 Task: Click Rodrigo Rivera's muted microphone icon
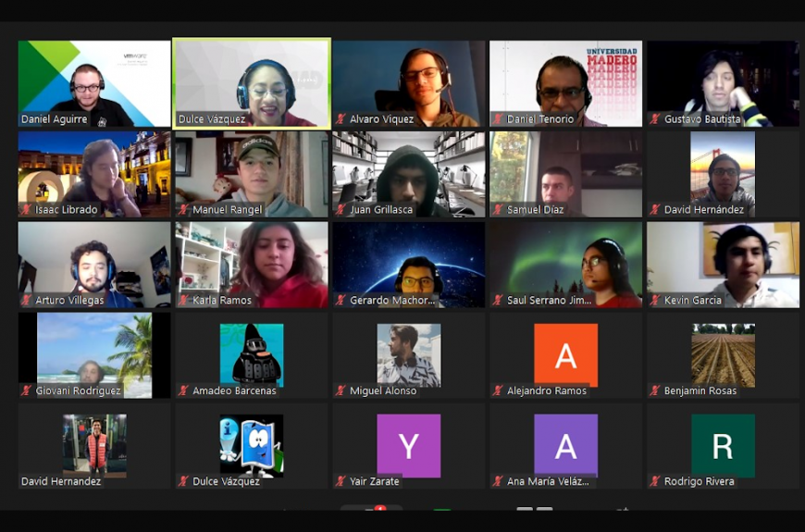[x=655, y=482]
